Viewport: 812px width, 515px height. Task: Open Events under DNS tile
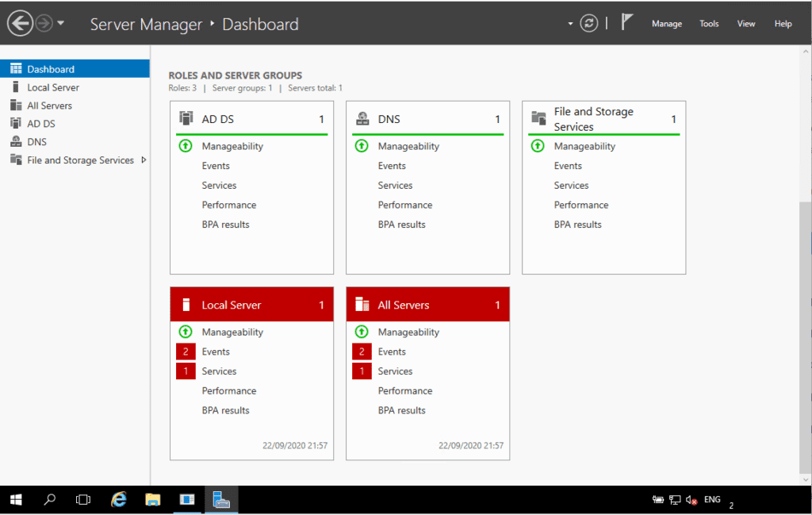click(392, 166)
